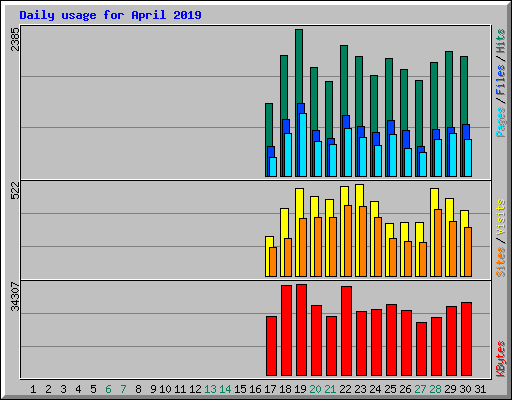Click the 'Files' legend label
512x400 pixels.
(501, 80)
